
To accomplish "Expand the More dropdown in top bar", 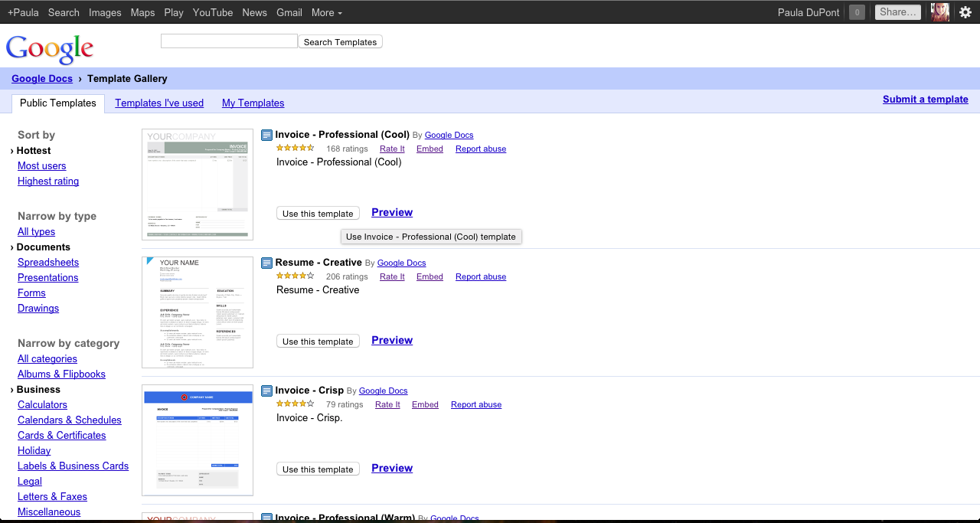I will click(327, 12).
